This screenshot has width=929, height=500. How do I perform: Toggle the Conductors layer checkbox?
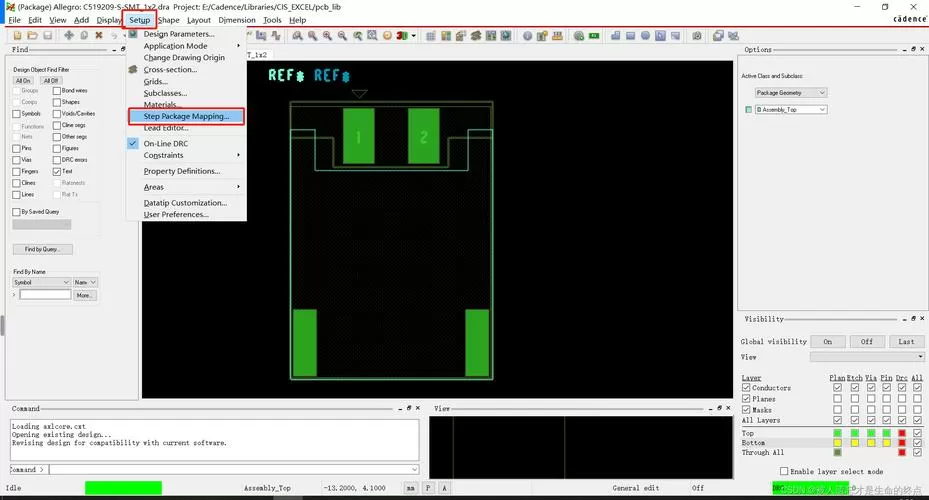point(746,387)
